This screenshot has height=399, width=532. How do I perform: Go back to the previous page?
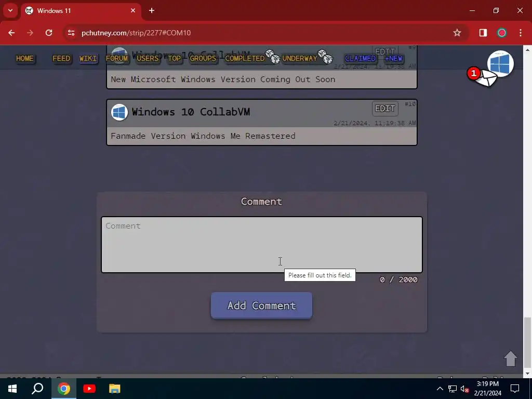11,33
